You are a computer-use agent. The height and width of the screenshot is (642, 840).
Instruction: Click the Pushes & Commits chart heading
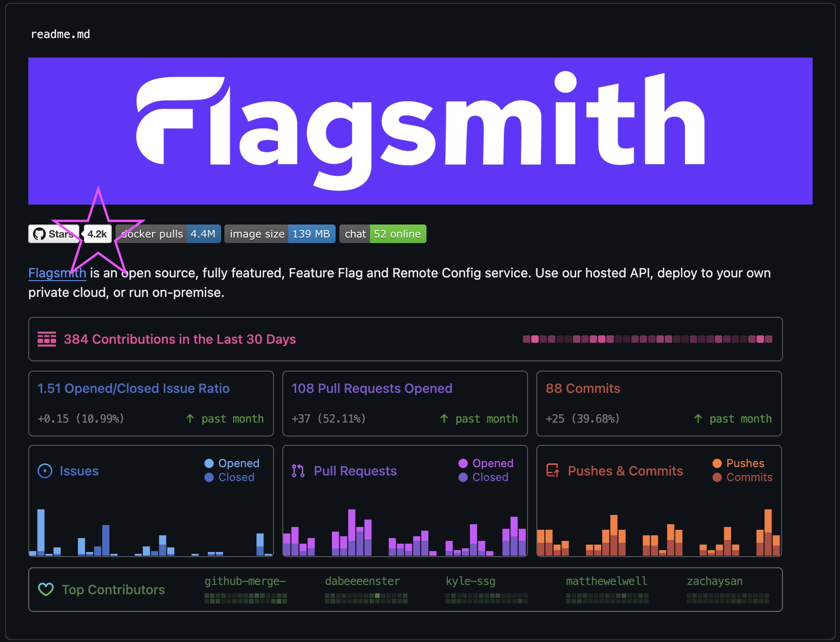tap(625, 471)
